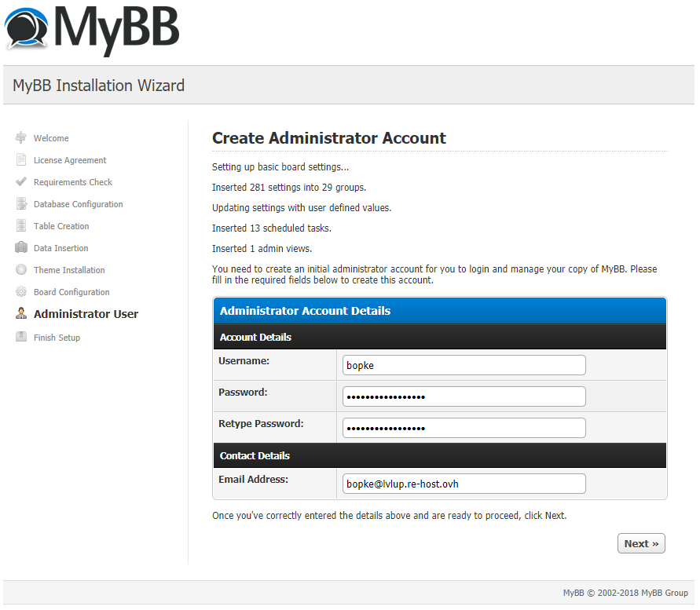Click the Theme Installation icon
Image resolution: width=700 pixels, height=610 pixels.
coord(21,270)
